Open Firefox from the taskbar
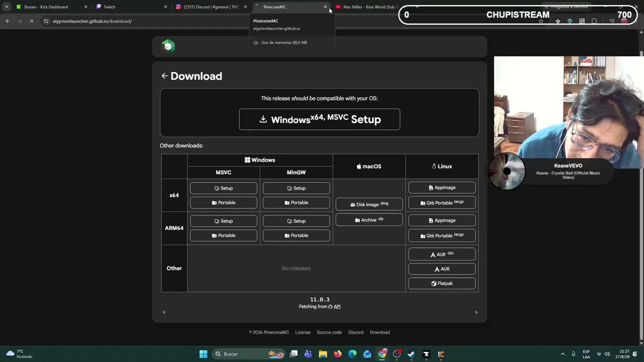This screenshot has height=362, width=644. [x=338, y=354]
